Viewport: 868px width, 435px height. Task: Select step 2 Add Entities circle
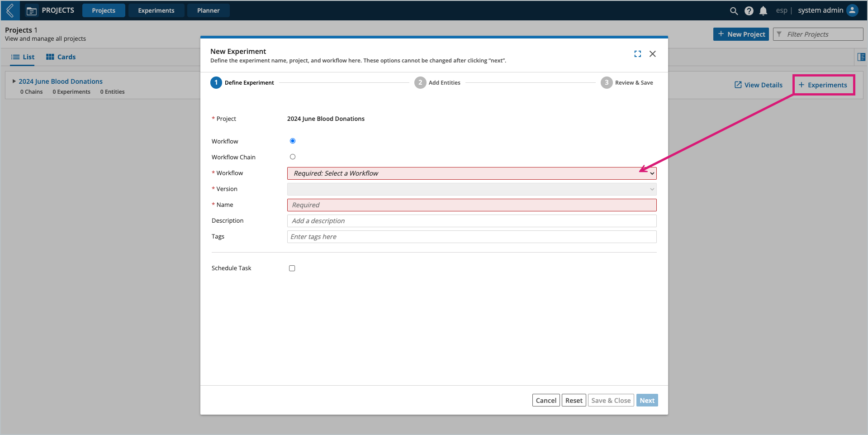coord(420,82)
